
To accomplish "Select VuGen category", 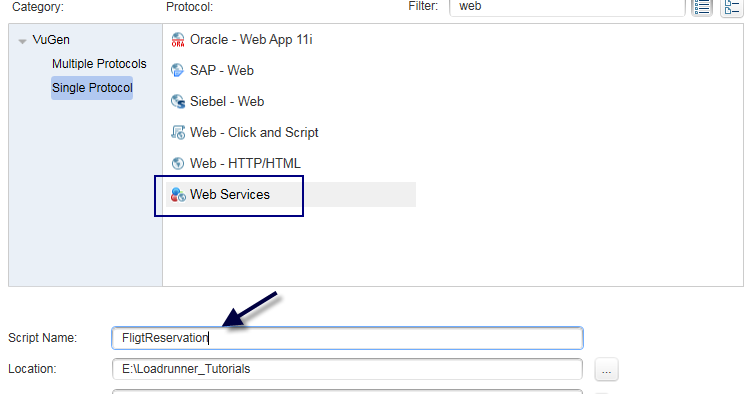I will [x=51, y=40].
